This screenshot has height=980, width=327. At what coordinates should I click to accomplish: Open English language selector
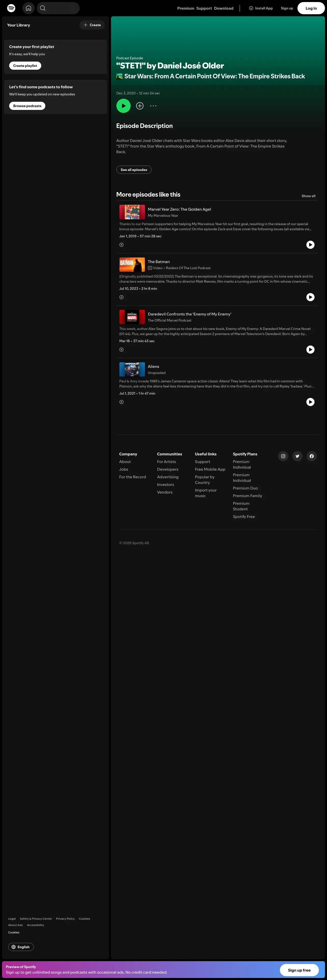pos(21,947)
